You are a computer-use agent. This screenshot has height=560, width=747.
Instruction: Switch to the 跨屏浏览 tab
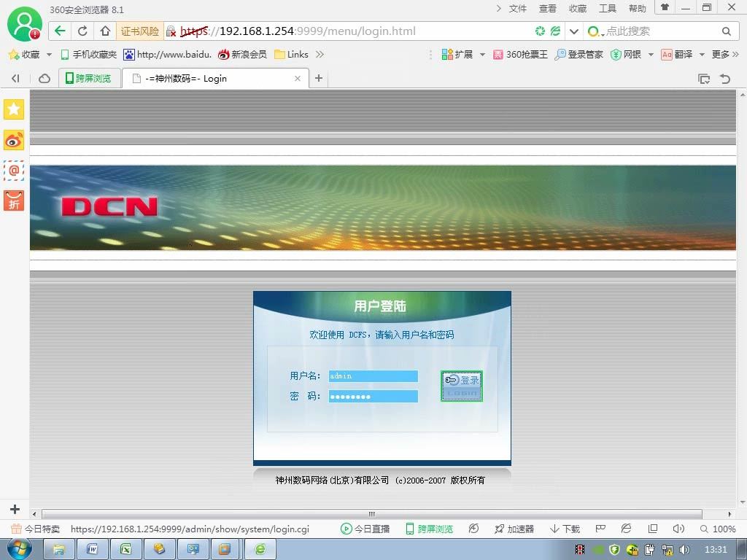88,79
